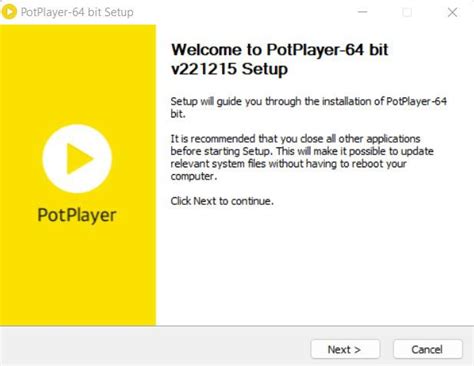Viewport: 474px width, 366px height.
Task: Click the 'Setup will guide you through' paragraph
Action: (x=308, y=107)
